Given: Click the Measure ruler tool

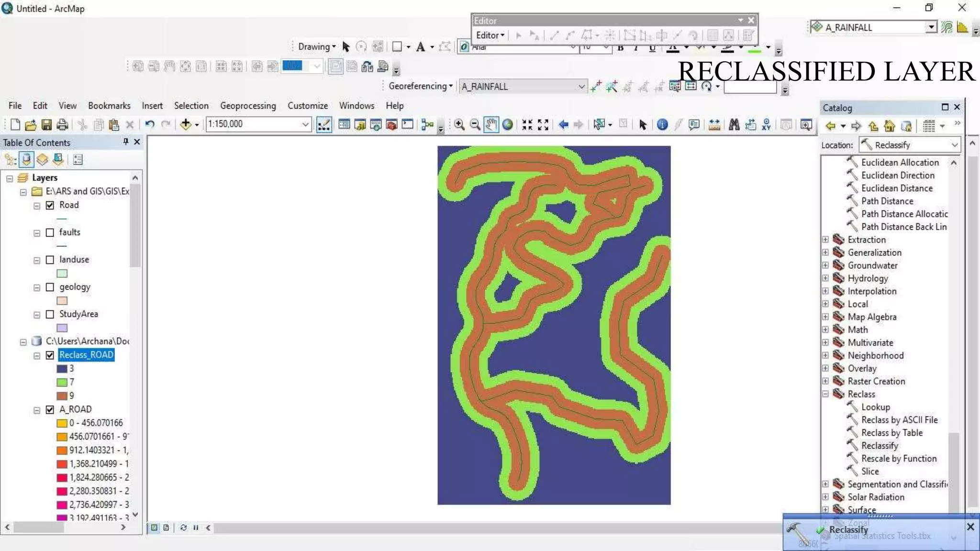Looking at the screenshot, I should 714,125.
